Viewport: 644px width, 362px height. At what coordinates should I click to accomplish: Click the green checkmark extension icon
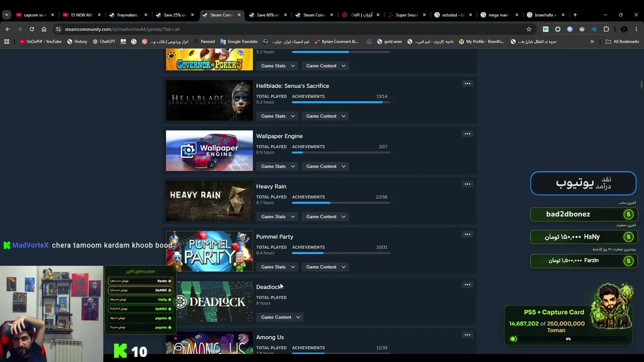click(545, 29)
